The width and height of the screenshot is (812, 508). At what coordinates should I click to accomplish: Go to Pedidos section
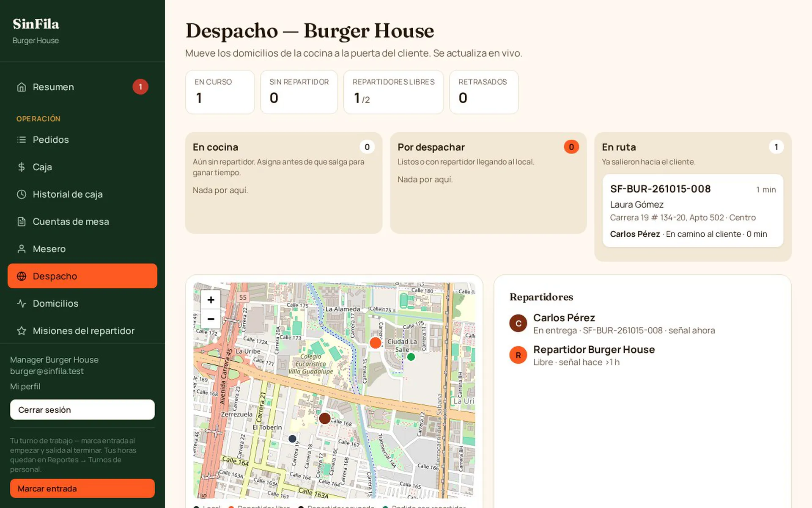click(x=82, y=140)
